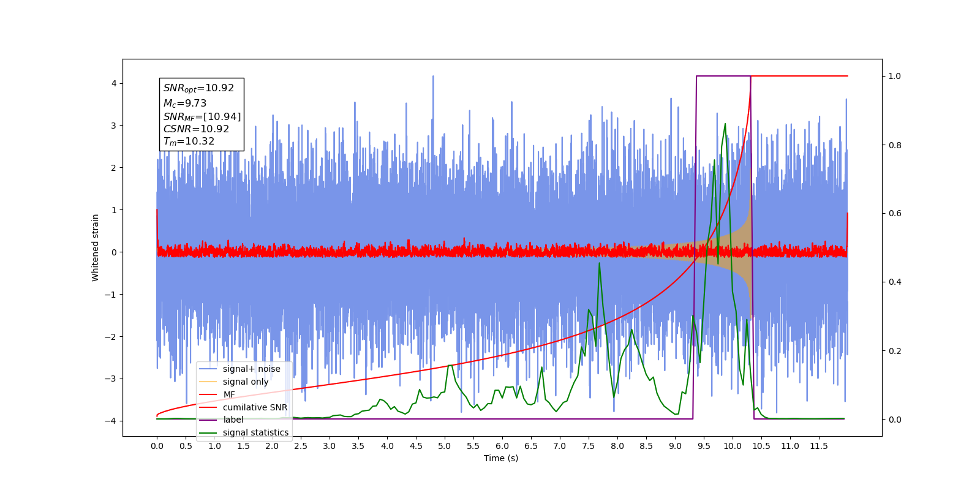Viewport: 980px width, 490px height.
Task: Click the 0.2 tick on the right axis
Action: [895, 351]
